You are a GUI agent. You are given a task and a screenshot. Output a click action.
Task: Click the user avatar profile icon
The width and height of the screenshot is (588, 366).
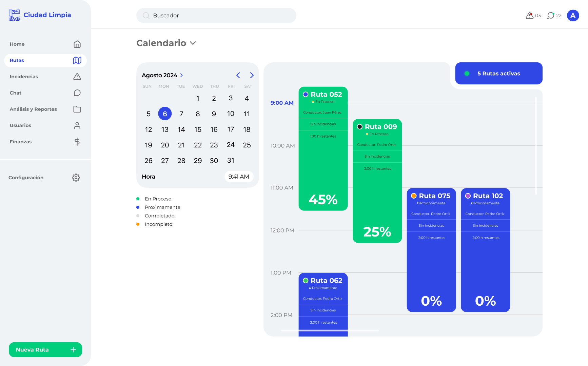[573, 16]
